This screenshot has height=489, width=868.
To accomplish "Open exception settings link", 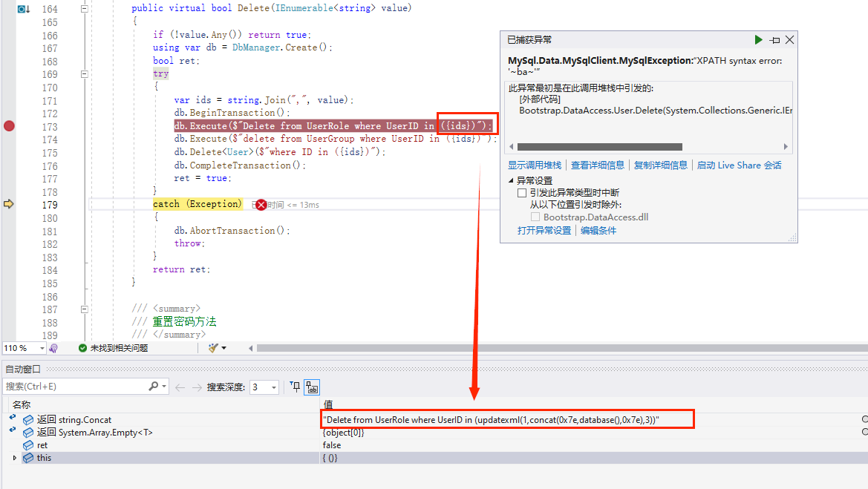I will (544, 230).
